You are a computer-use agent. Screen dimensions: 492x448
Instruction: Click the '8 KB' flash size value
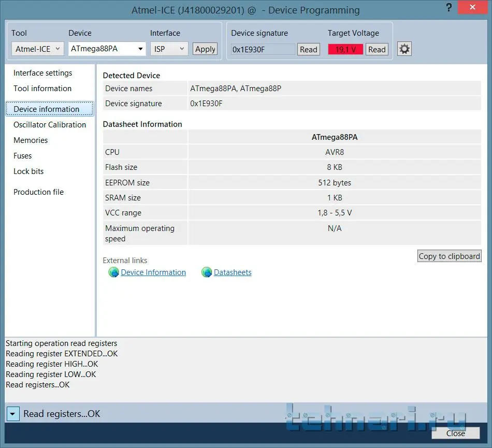tap(335, 167)
